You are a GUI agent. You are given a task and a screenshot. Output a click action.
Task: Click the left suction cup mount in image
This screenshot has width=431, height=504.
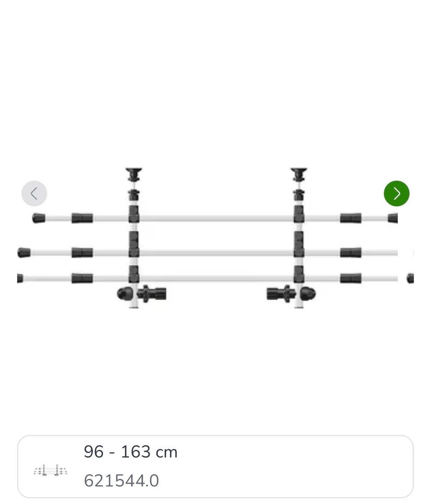tap(134, 174)
